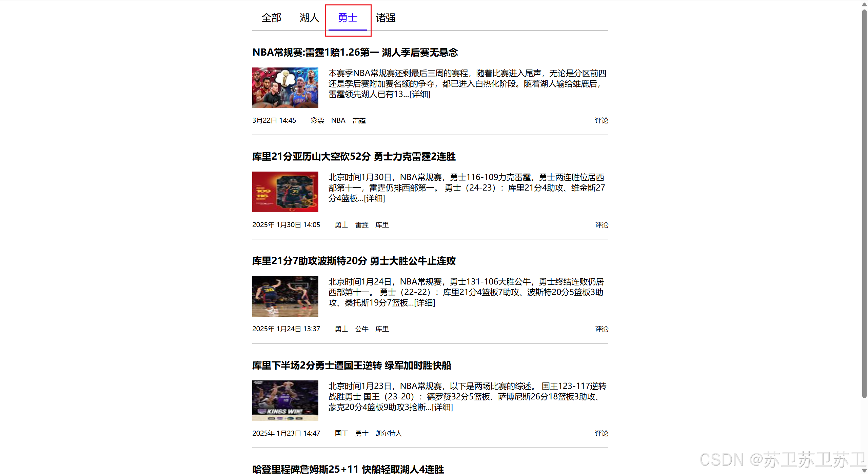The height and width of the screenshot is (474, 868).
Task: Open 库里21分亚历山大空砍52分 headline
Action: pos(354,157)
